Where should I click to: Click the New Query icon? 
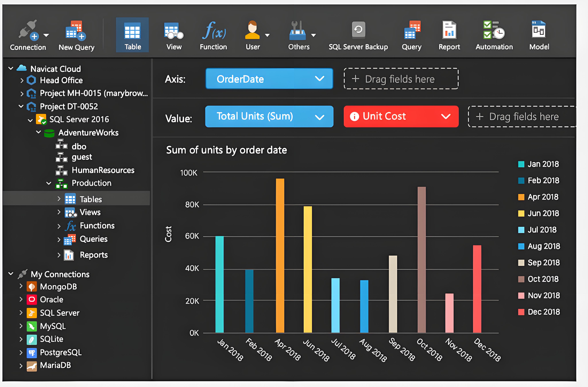(x=76, y=30)
